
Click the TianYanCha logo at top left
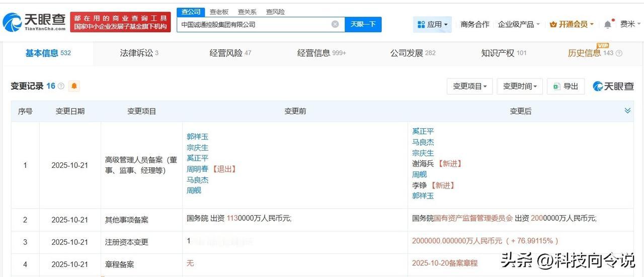[34, 22]
